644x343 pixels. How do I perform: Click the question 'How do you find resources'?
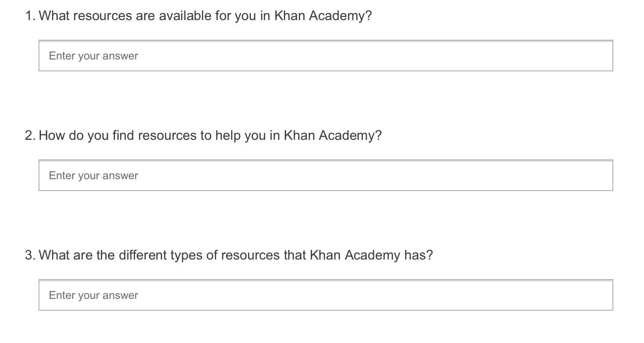210,135
